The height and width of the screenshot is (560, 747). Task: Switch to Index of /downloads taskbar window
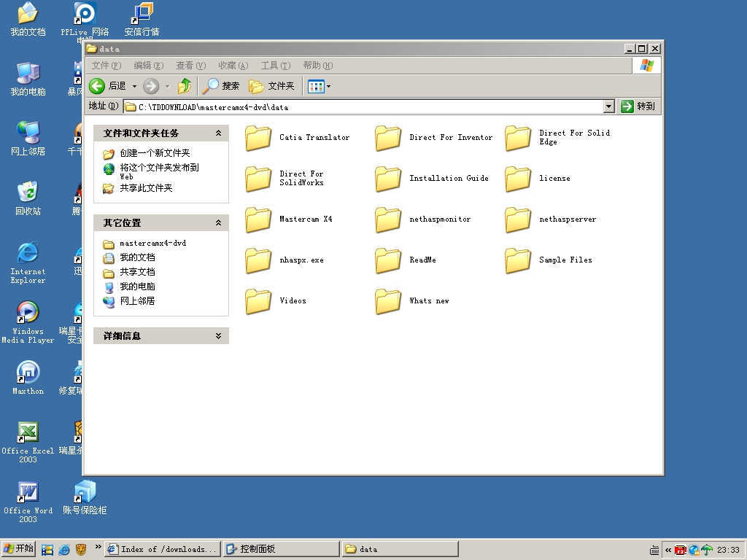pos(163,549)
